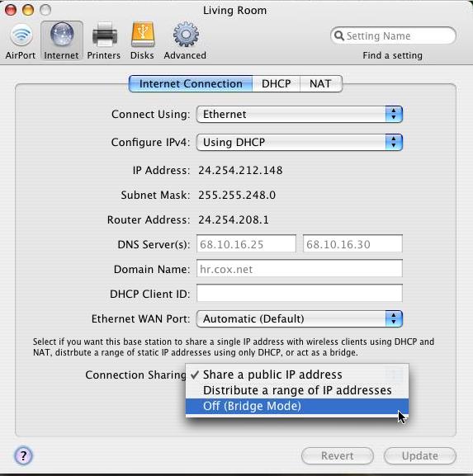The height and width of the screenshot is (476, 473).
Task: Focus the Setting Name search field
Action: [393, 35]
